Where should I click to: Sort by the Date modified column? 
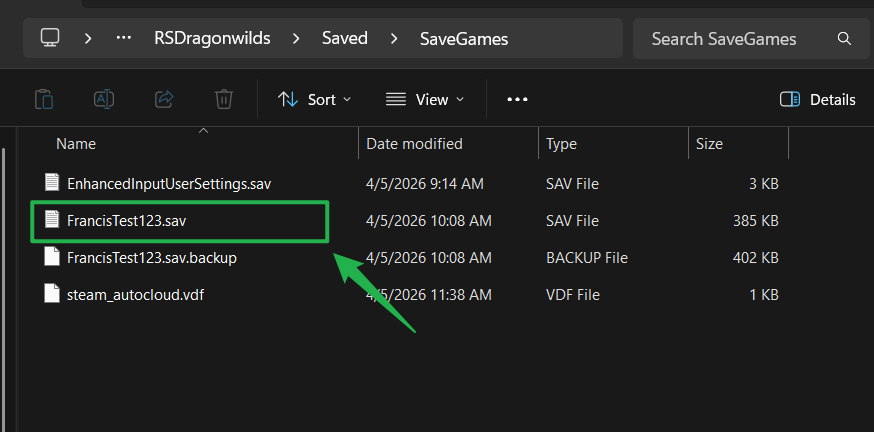414,144
